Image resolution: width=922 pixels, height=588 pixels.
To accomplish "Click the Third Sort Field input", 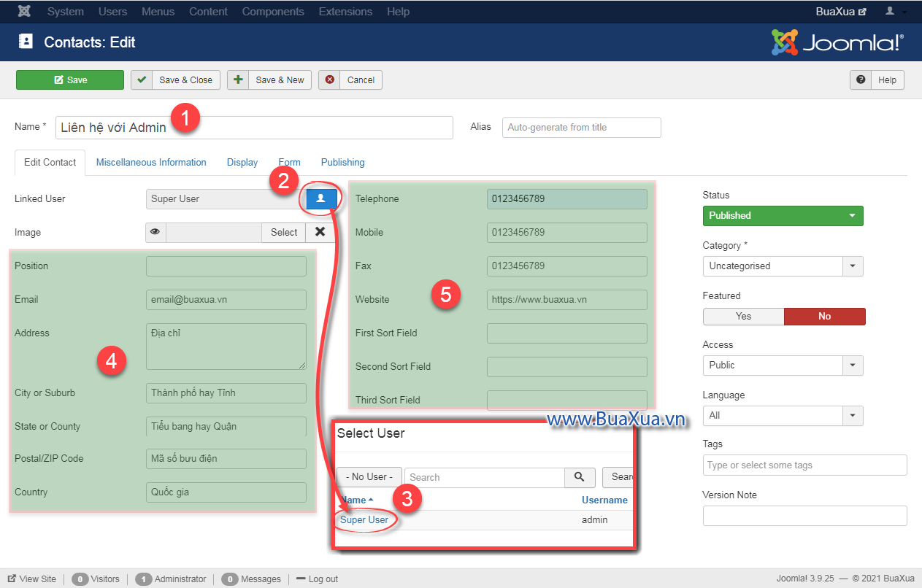I will coord(567,400).
